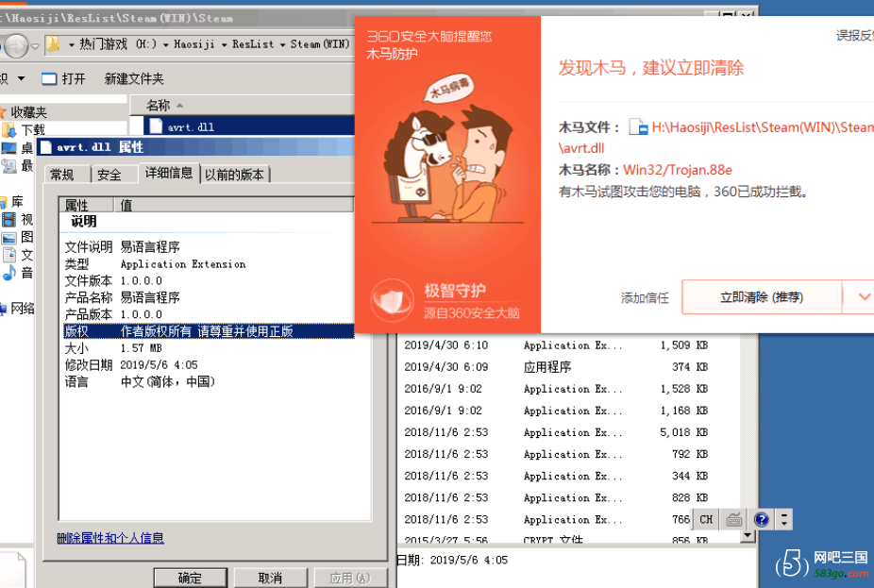Viewport: 874px width, 588px height.
Task: Select the 类型 Application Extension row
Action: [x=209, y=263]
